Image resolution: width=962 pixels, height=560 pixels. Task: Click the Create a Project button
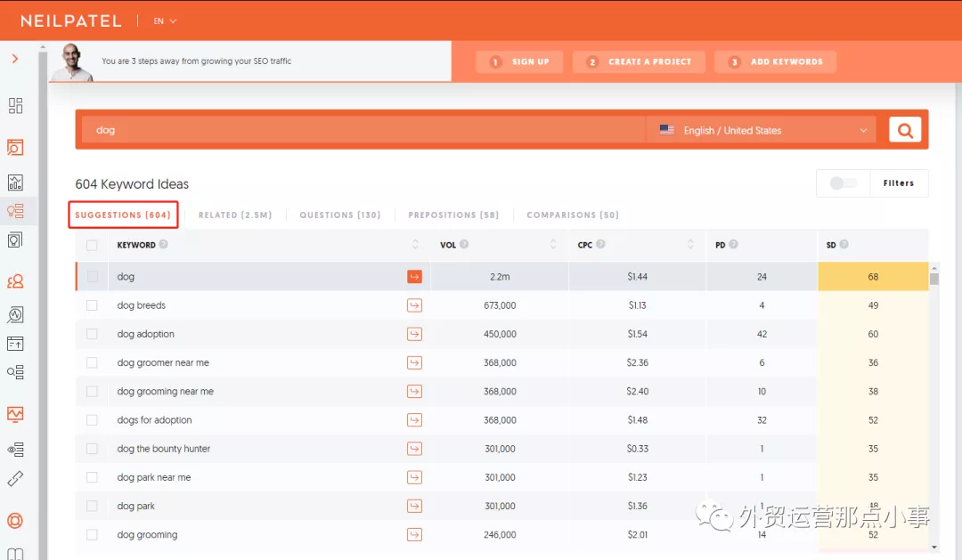click(x=639, y=61)
